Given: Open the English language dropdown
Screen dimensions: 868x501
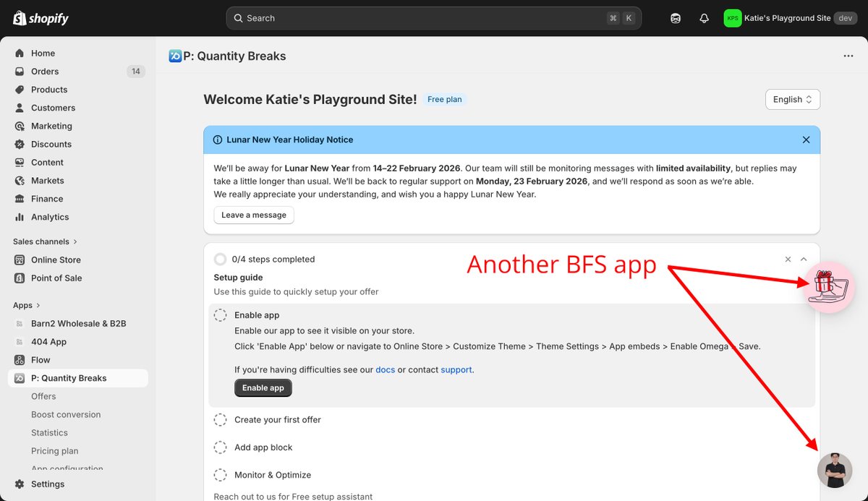Looking at the screenshot, I should [793, 100].
